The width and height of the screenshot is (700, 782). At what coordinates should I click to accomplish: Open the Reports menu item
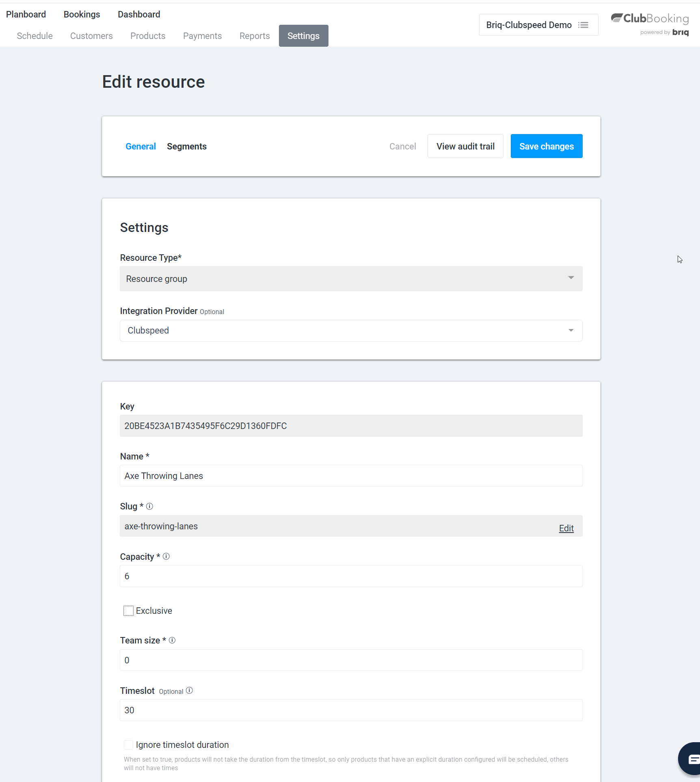click(x=255, y=36)
